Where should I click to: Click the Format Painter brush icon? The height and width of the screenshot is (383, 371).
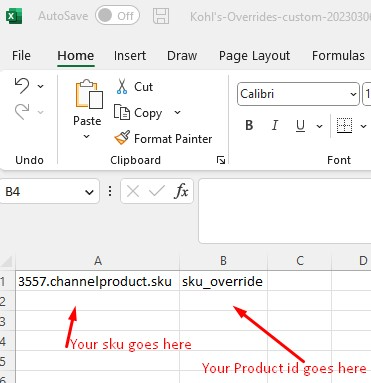[x=122, y=138]
